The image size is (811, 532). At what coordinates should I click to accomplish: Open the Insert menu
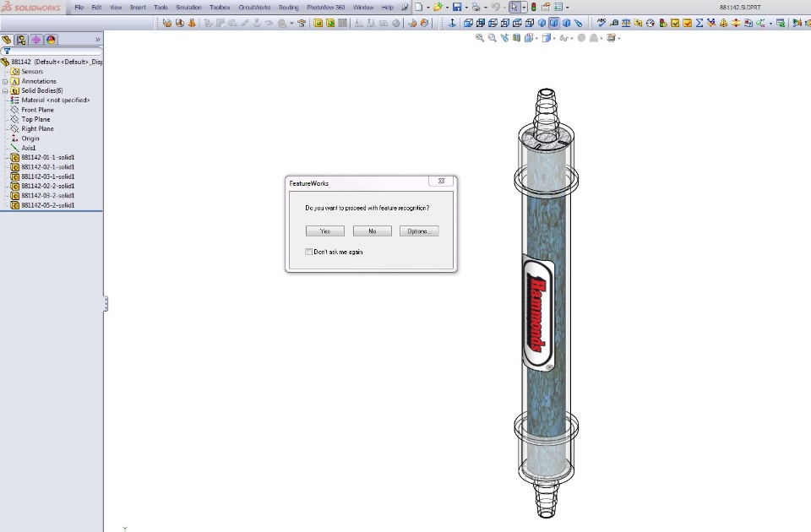(138, 8)
